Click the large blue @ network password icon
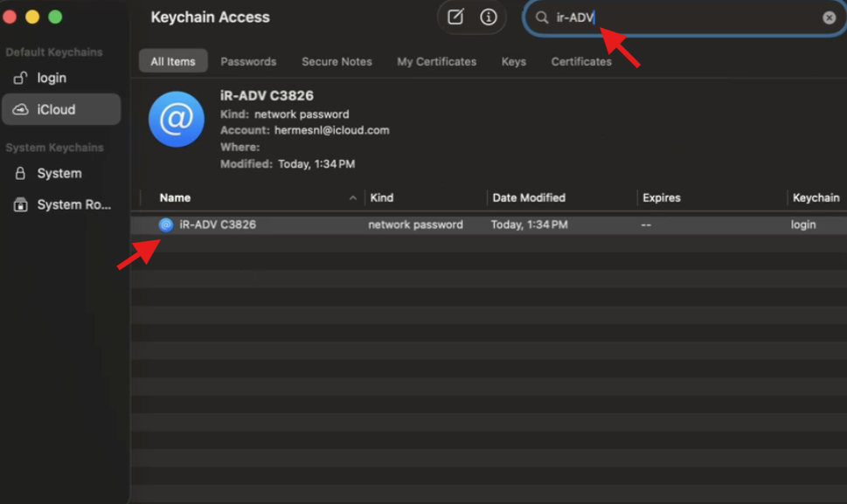 click(x=176, y=119)
